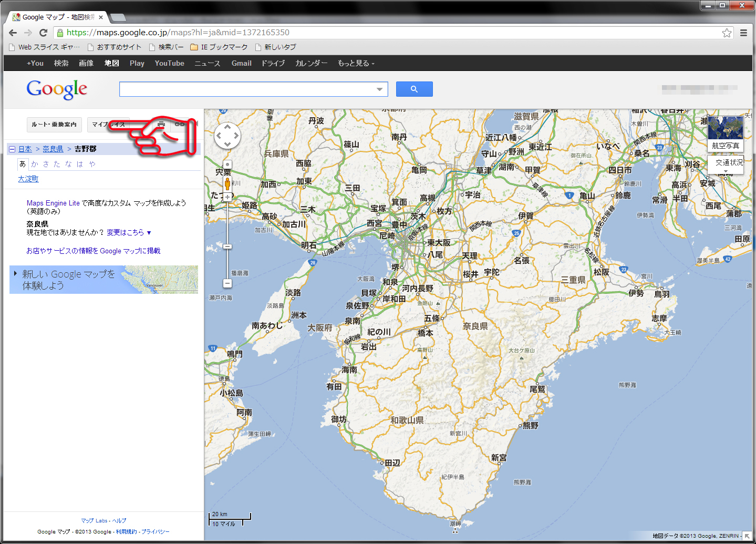
Task: Open the search box dropdown arrow
Action: pos(380,89)
